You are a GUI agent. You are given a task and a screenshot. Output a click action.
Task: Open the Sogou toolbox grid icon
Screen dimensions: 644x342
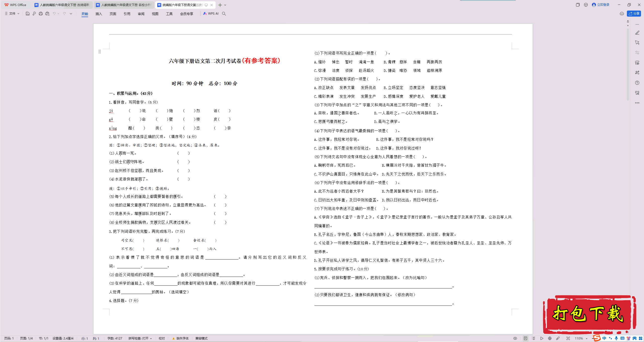pos(640,338)
